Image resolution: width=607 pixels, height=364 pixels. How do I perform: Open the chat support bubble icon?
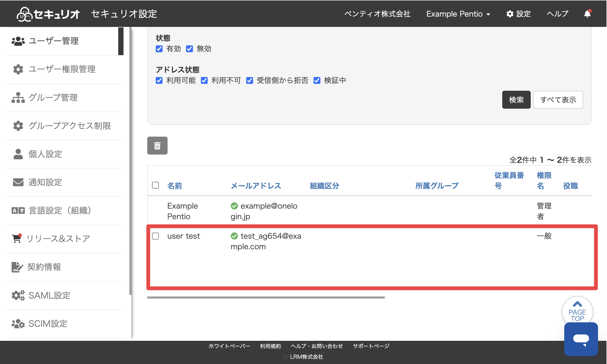(x=581, y=339)
